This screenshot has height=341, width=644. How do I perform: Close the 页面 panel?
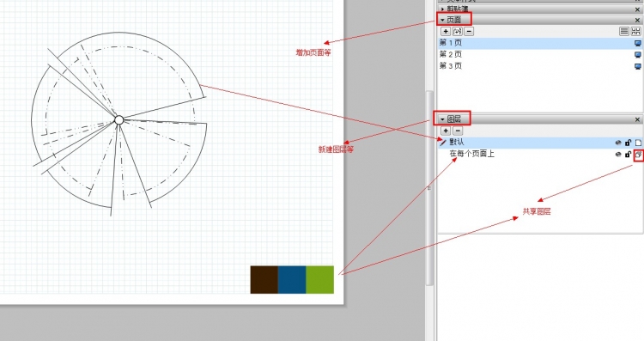[637, 20]
